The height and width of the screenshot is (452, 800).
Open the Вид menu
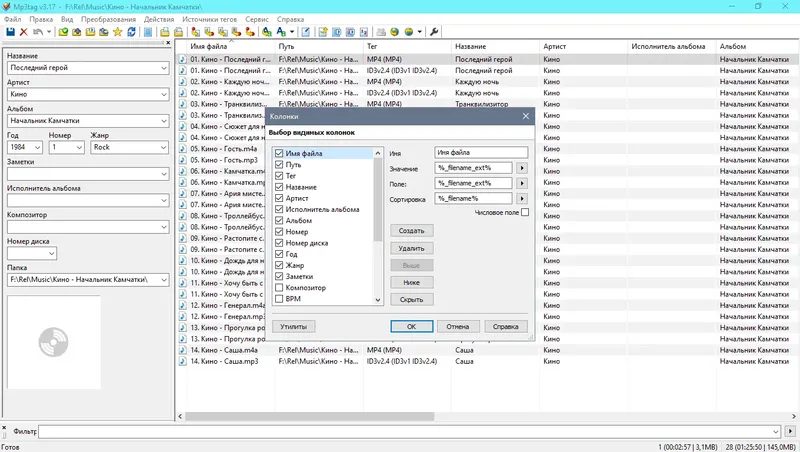pyautogui.click(x=67, y=19)
